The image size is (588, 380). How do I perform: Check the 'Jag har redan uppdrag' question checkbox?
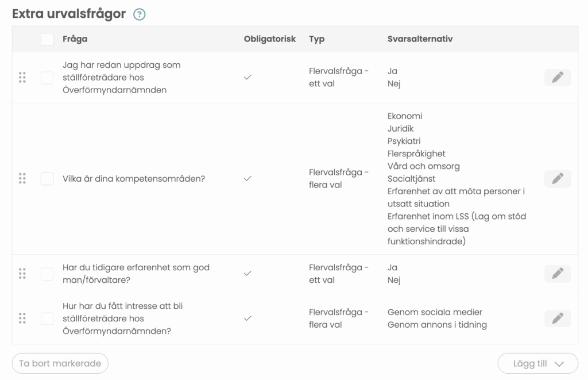pyautogui.click(x=47, y=78)
